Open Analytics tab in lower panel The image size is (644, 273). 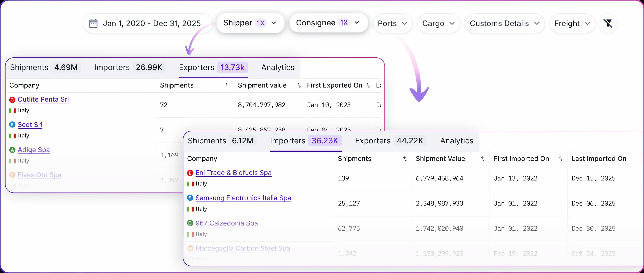click(x=457, y=141)
